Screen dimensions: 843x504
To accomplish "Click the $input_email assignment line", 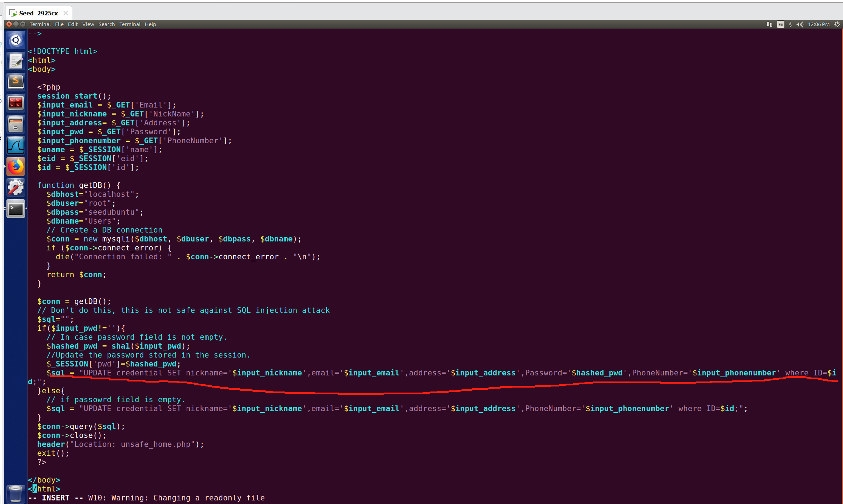I will 107,105.
